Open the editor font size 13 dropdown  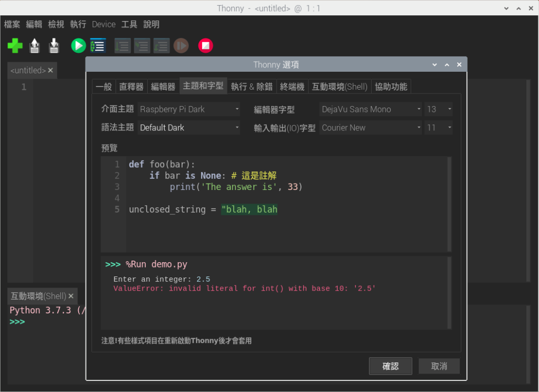pyautogui.click(x=438, y=109)
